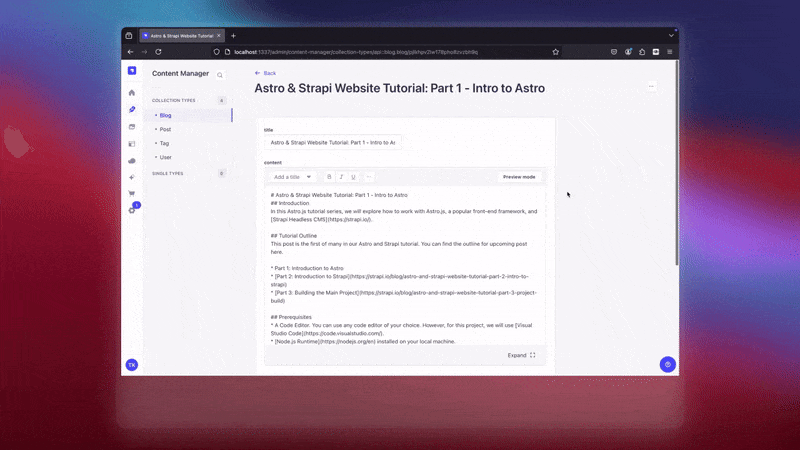The height and width of the screenshot is (450, 800).
Task: Open the Home page icon
Action: point(132,93)
